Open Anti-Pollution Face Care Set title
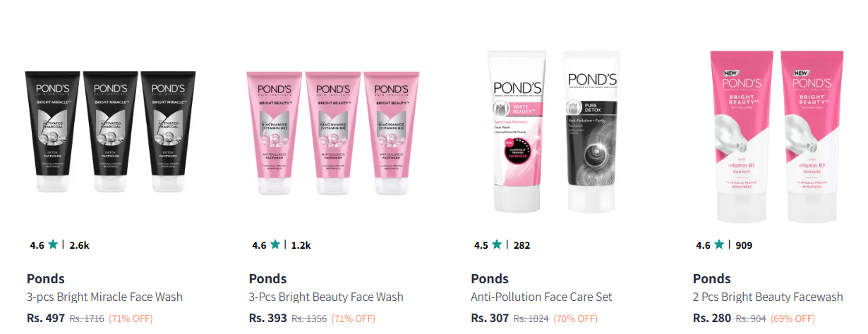Image resolution: width=868 pixels, height=334 pixels. pos(541,297)
